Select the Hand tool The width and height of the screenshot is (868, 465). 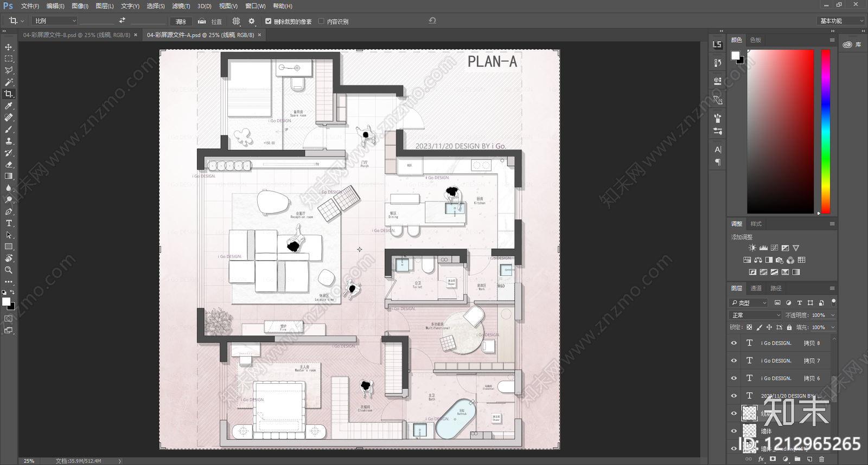tap(9, 258)
